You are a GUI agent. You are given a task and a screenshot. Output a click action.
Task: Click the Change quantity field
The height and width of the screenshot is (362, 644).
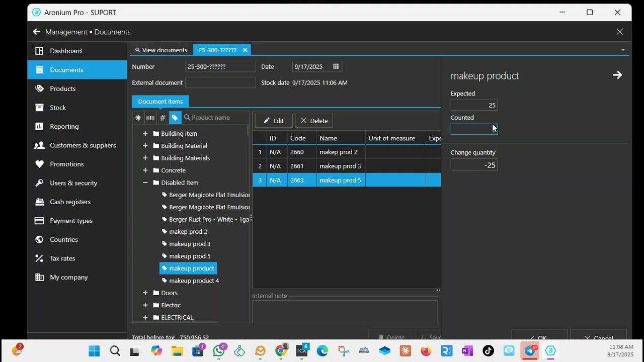click(474, 165)
